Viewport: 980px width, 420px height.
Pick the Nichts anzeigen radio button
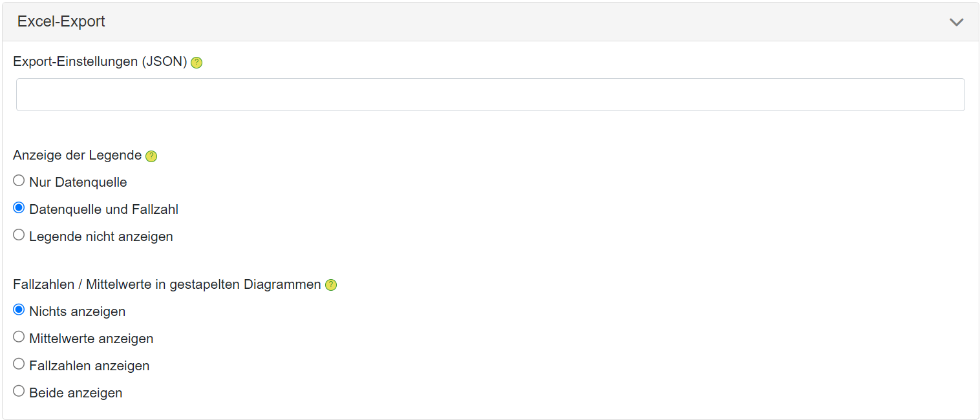click(19, 310)
